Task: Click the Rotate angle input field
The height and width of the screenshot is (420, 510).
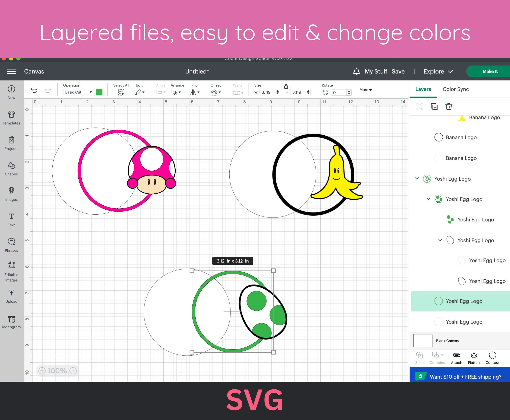Action: [339, 92]
